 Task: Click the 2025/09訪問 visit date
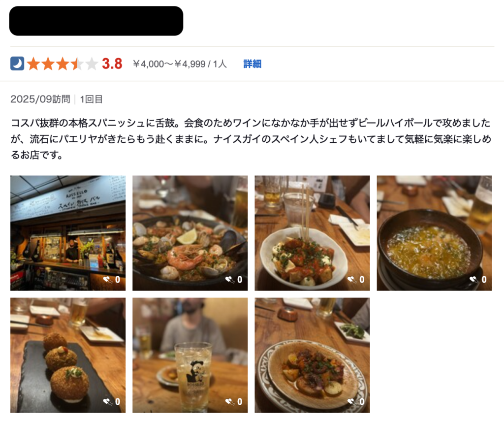coord(40,99)
